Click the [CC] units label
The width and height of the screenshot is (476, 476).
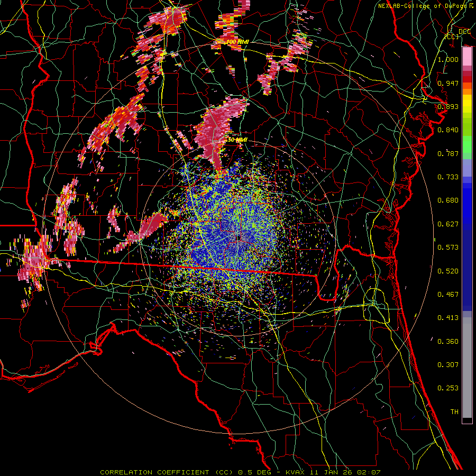(x=452, y=36)
